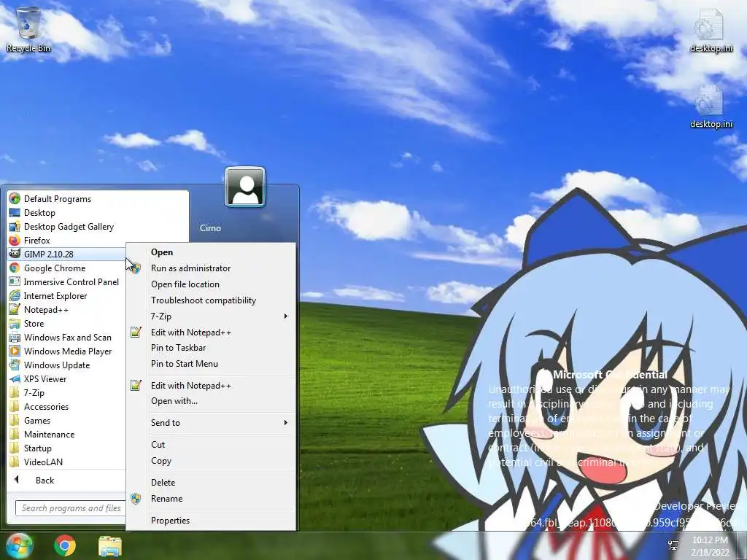Launch Windows Media Player icon
This screenshot has height=560, width=747.
coord(15,351)
